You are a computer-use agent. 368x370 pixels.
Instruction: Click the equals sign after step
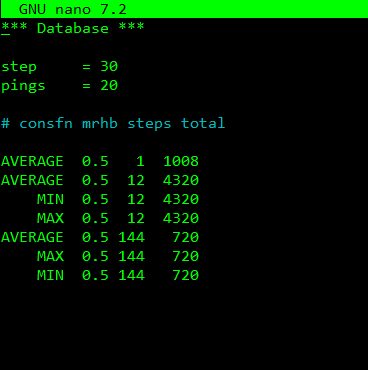click(x=86, y=67)
